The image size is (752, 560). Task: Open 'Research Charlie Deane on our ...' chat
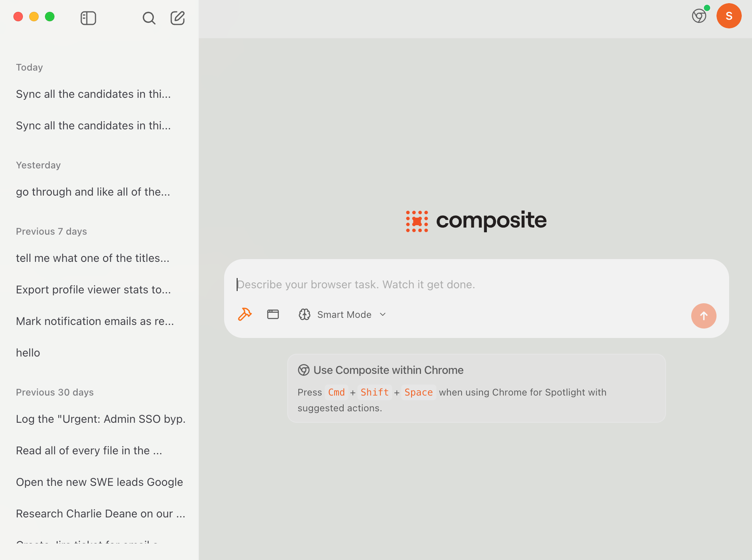tap(101, 513)
